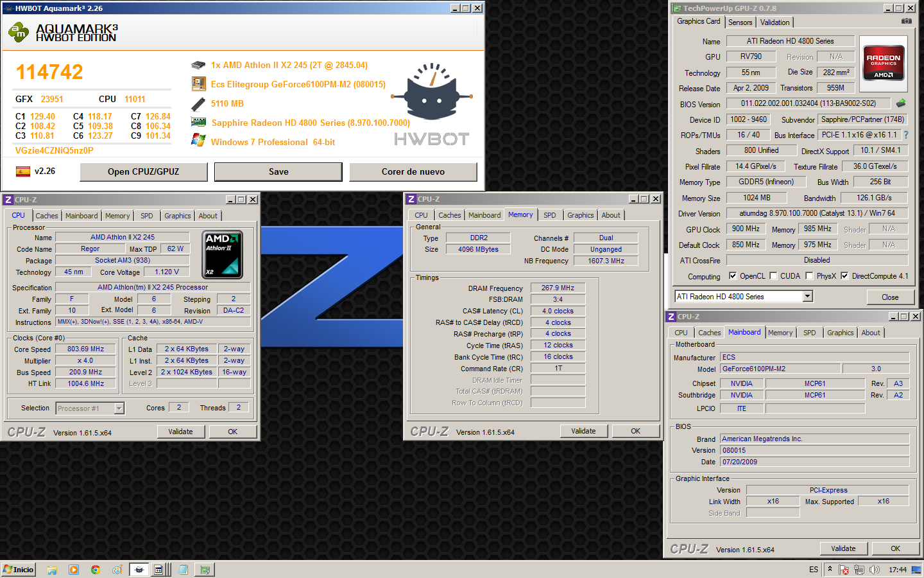The width and height of the screenshot is (924, 578).
Task: Click the network tray icon
Action: click(x=859, y=570)
